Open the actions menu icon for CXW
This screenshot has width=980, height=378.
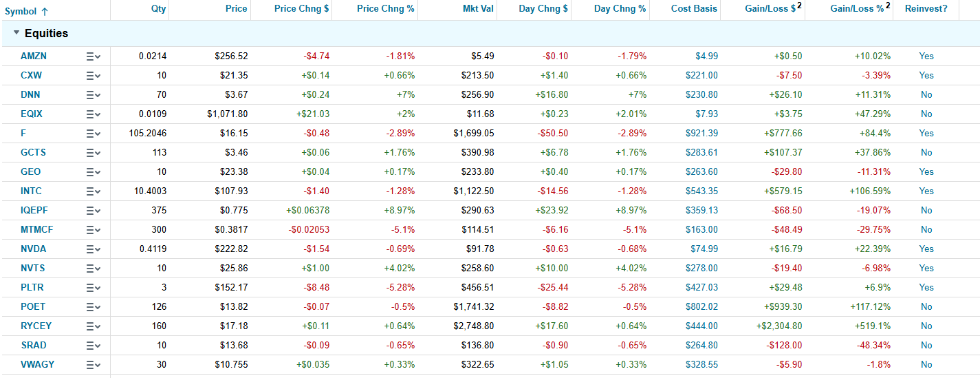(94, 76)
